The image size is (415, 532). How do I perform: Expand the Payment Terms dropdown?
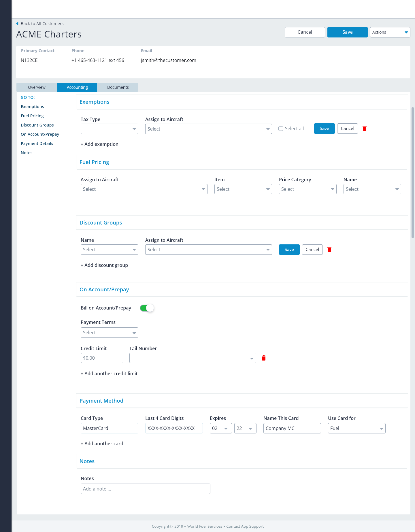click(109, 333)
